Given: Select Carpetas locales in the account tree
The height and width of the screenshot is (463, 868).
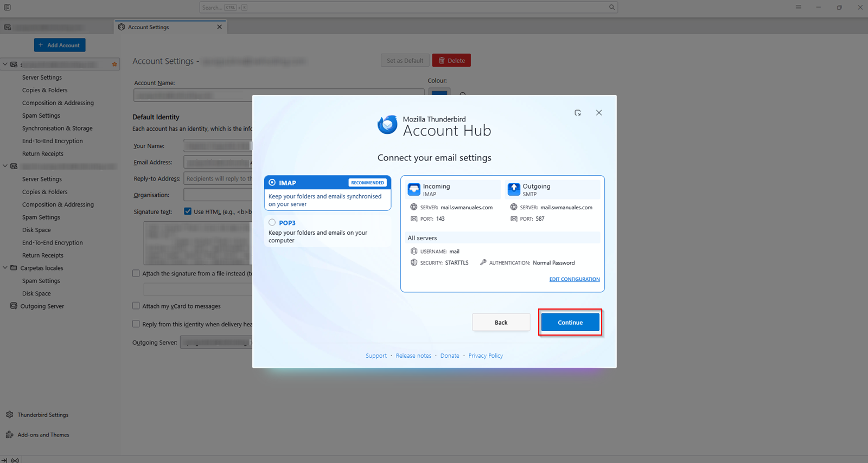Looking at the screenshot, I should tap(42, 268).
